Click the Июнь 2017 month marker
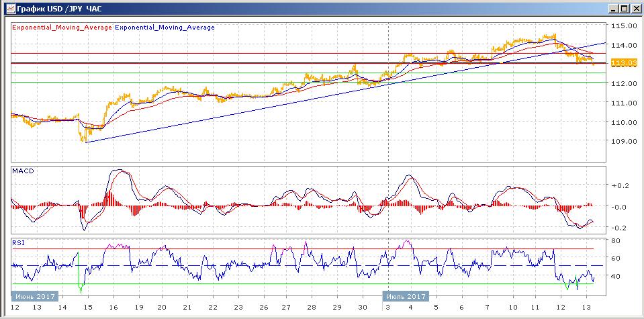The width and height of the screenshot is (644, 319). (35, 296)
